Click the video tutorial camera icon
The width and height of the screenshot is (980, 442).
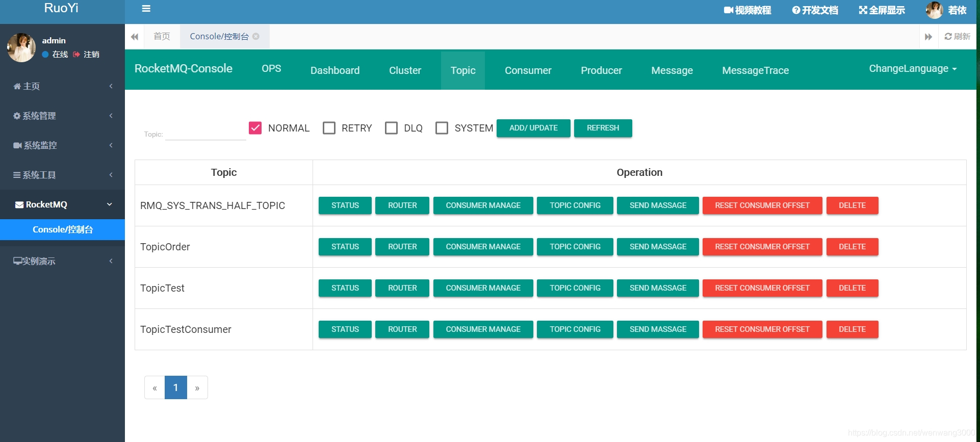pos(728,10)
